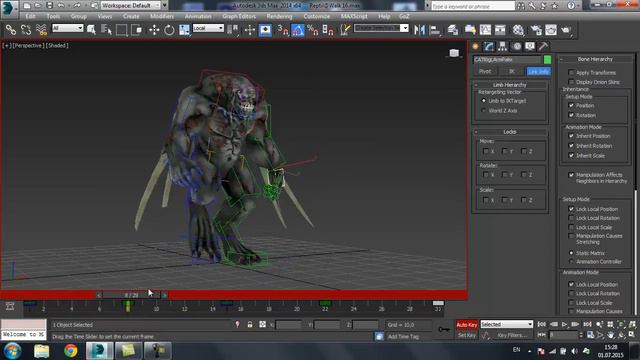Toggle the Percent Snap icon

[x=313, y=30]
